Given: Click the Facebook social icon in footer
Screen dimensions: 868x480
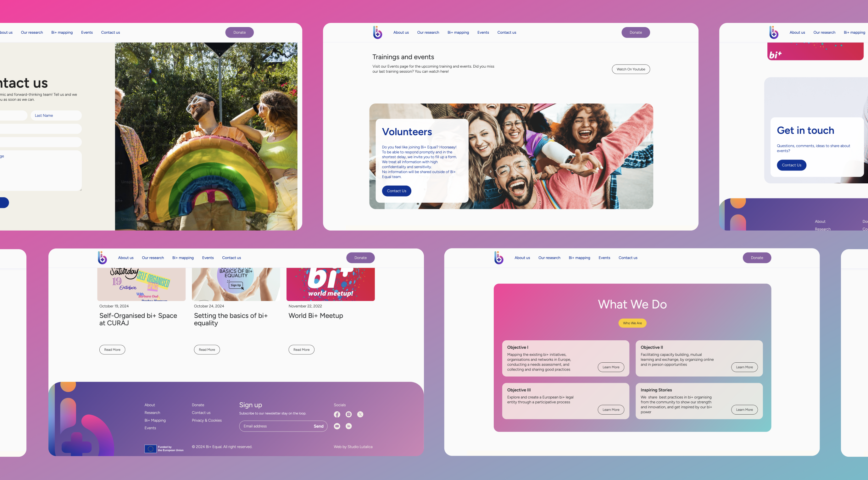Looking at the screenshot, I should (337, 414).
